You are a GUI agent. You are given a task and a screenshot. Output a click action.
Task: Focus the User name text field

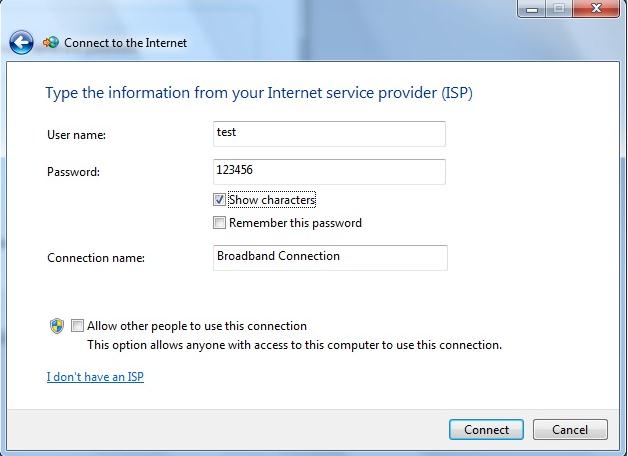click(x=329, y=133)
